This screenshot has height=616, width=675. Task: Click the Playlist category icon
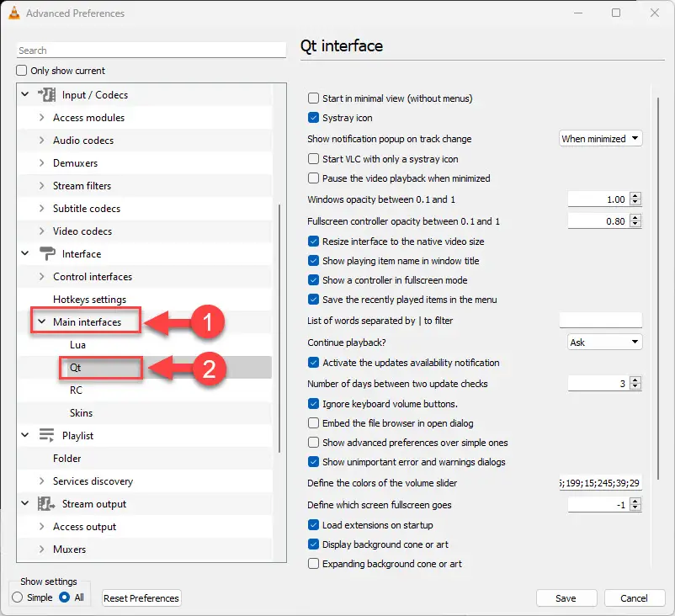coord(46,435)
